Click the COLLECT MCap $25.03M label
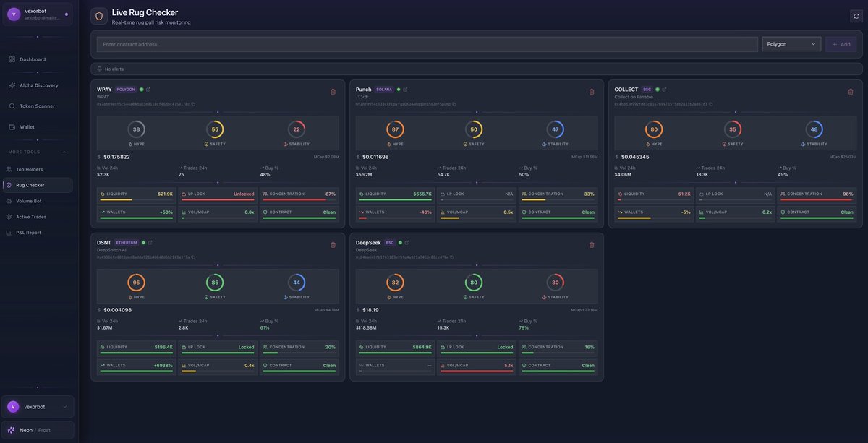The height and width of the screenshot is (443, 868). coord(843,157)
